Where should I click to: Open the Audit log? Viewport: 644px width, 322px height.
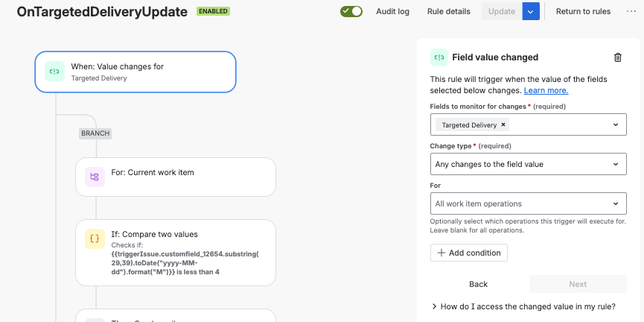pos(392,11)
